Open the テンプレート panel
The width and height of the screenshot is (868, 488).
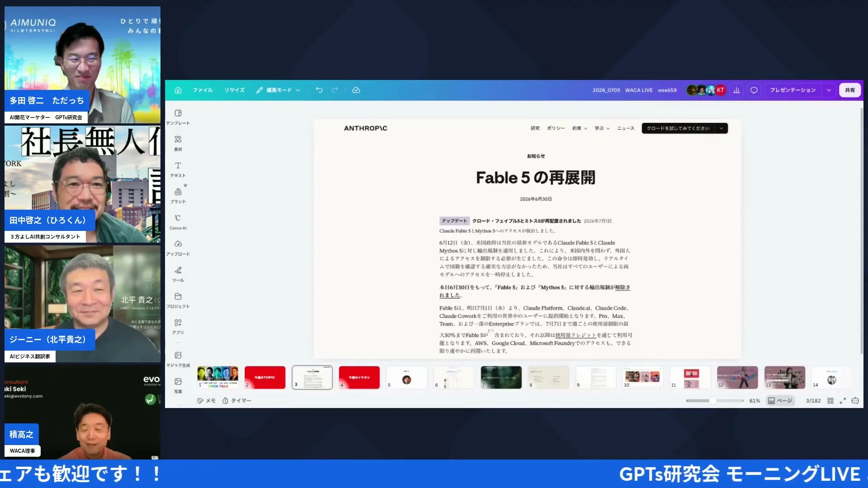(x=178, y=117)
